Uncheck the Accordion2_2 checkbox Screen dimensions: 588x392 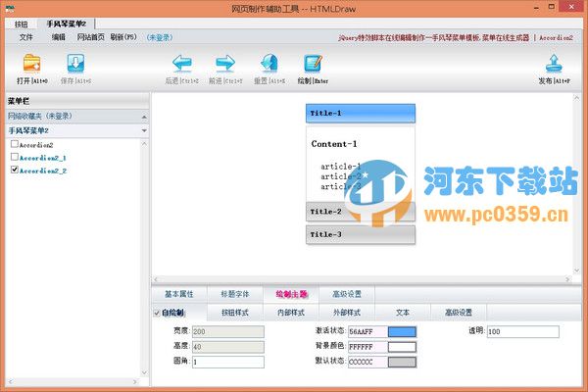pos(15,170)
